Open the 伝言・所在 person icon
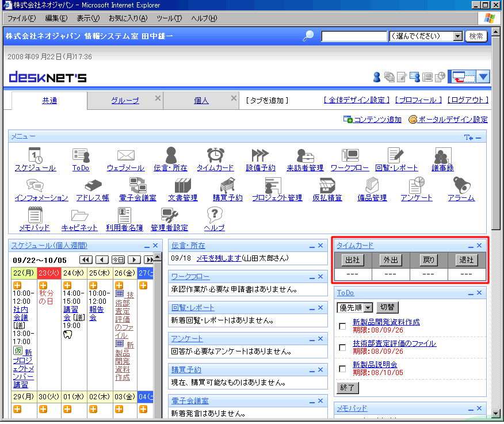504x424 pixels. coord(171,155)
